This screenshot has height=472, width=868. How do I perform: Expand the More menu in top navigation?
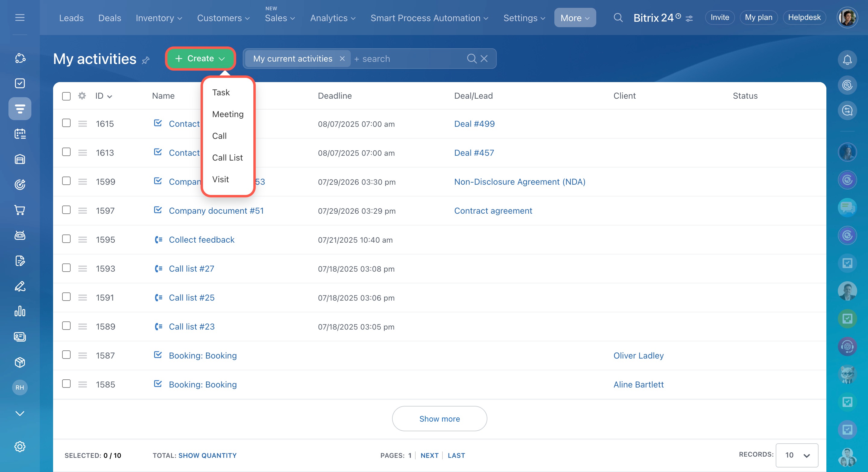(x=575, y=18)
